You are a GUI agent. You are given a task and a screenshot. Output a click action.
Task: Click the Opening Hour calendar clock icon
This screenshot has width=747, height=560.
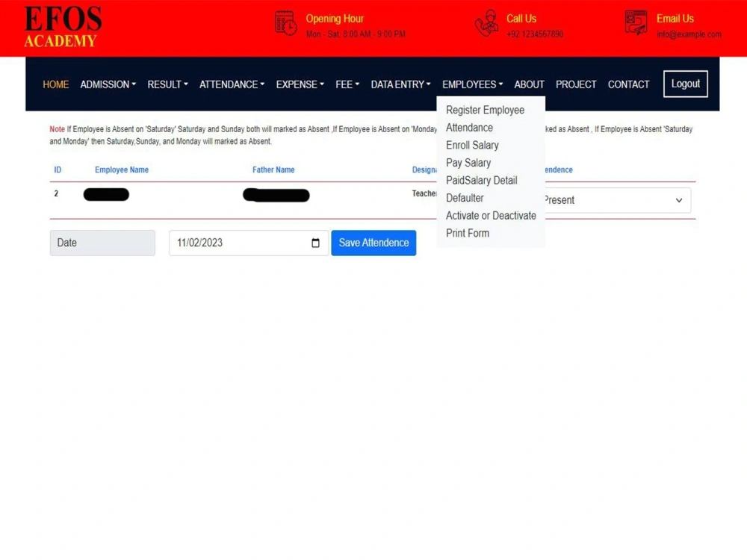pos(286,23)
